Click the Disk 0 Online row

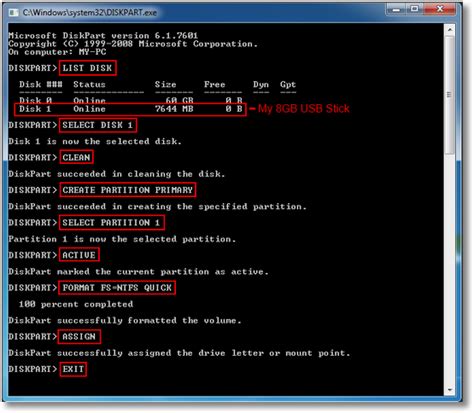[x=130, y=100]
